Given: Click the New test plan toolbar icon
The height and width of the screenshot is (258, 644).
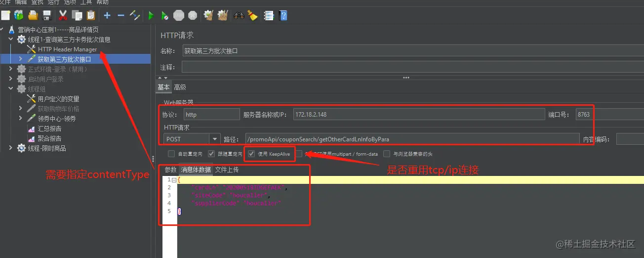Looking at the screenshot, I should tap(5, 15).
